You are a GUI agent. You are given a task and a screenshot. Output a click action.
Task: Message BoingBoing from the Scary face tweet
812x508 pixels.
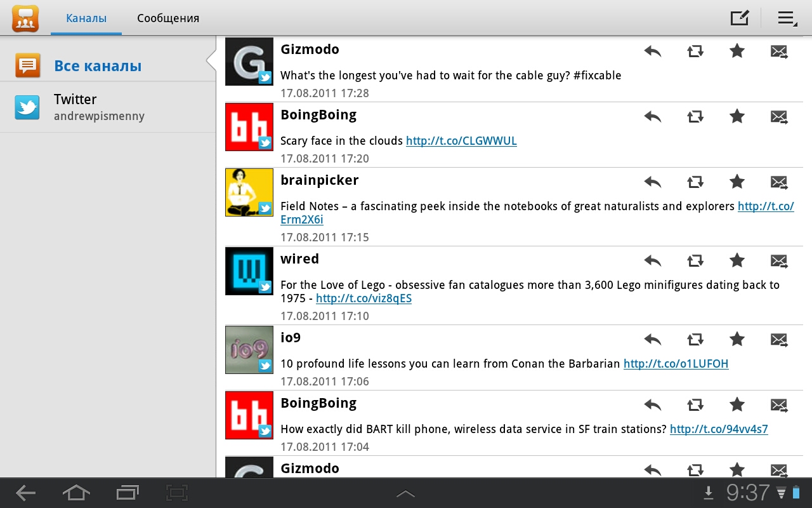[779, 117]
